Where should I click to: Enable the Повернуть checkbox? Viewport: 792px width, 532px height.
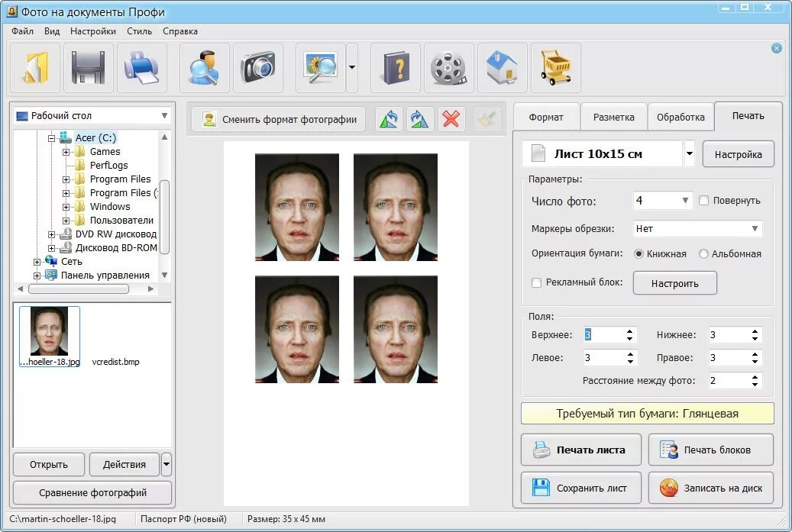[x=703, y=201]
